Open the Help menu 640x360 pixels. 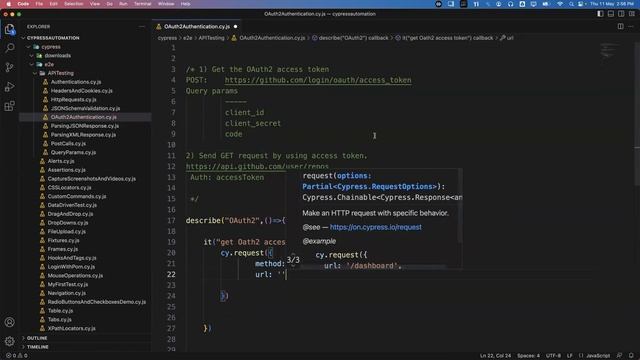click(185, 4)
